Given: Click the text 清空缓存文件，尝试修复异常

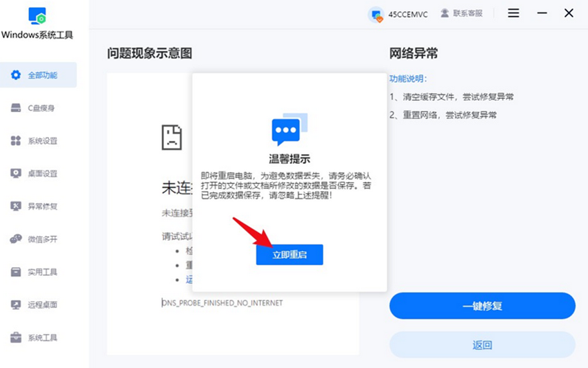Looking at the screenshot, I should click(x=458, y=97).
